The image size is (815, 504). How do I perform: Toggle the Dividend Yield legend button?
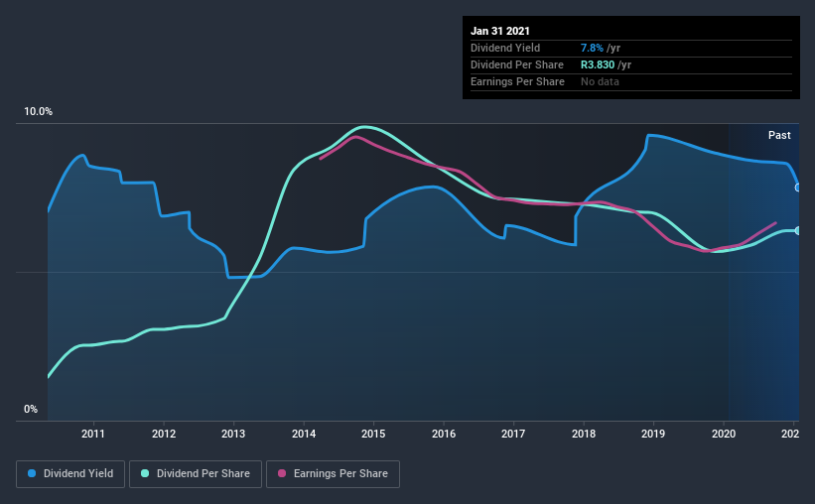(x=70, y=474)
